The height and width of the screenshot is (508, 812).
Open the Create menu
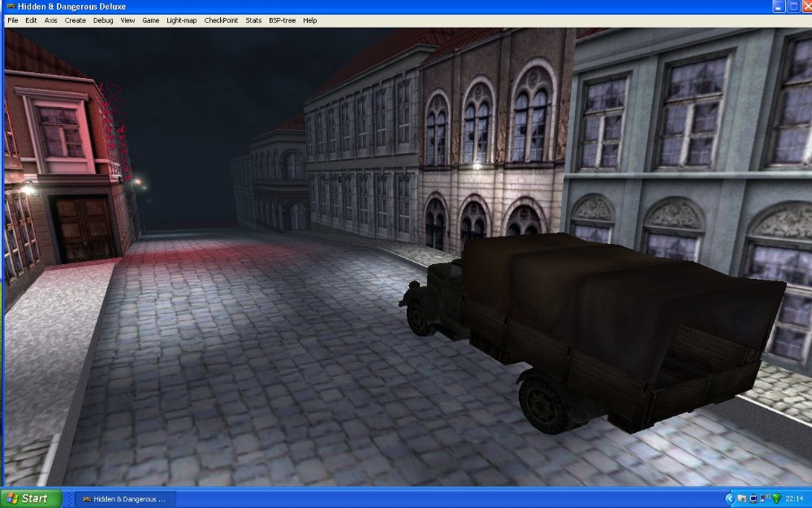pos(76,20)
